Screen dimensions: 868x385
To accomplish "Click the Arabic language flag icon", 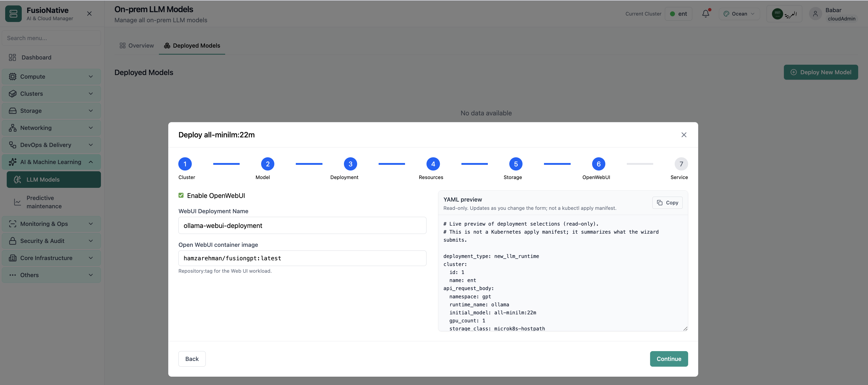I will coord(777,14).
